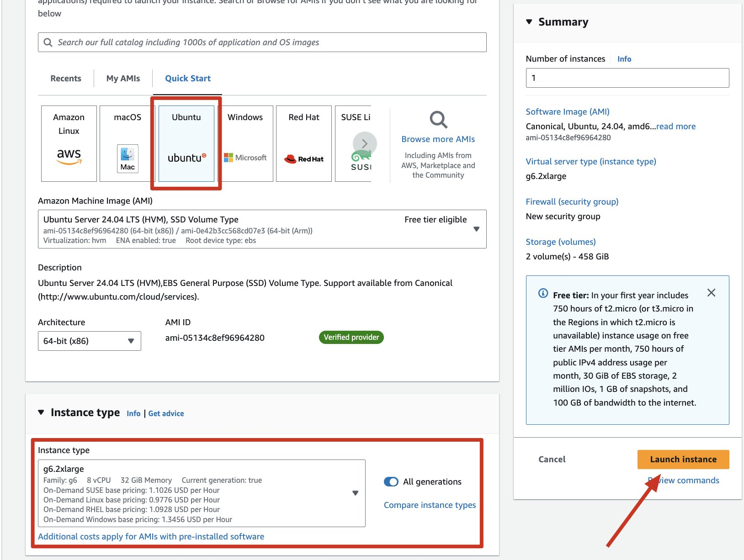Click the Browse more AMIs magnifier icon

438,120
